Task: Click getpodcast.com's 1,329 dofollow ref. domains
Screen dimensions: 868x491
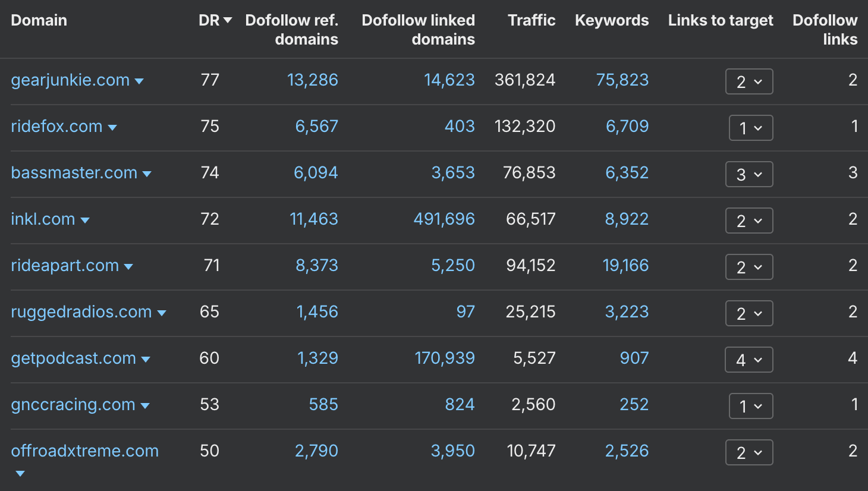Action: [317, 358]
